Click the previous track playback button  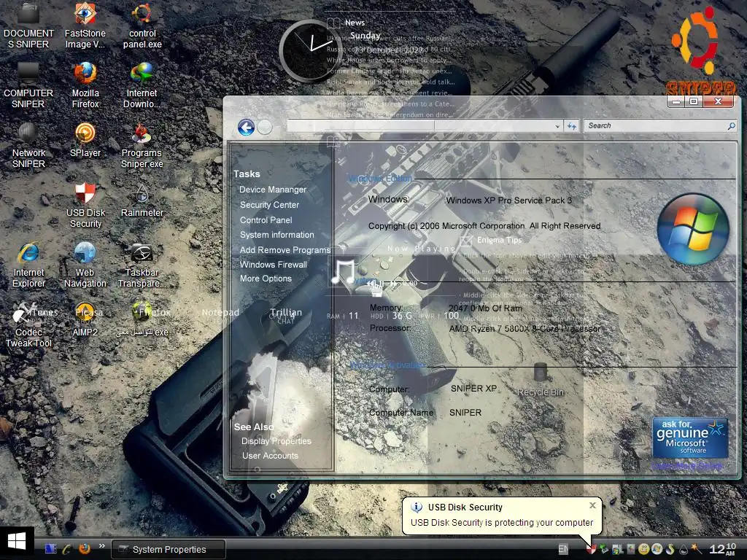pos(371,284)
